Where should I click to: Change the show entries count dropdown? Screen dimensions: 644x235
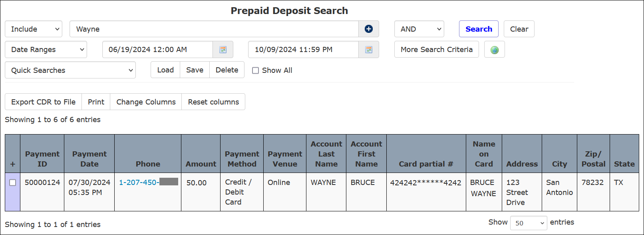529,223
